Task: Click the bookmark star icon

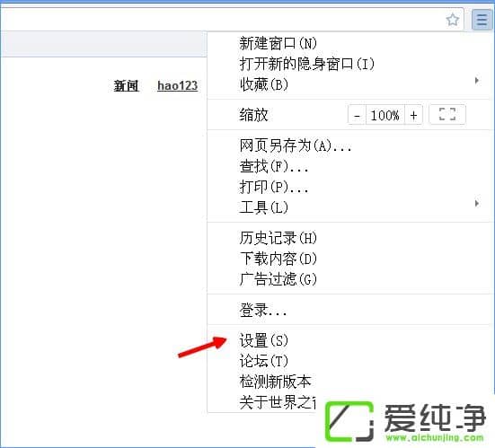Action: 453,20
